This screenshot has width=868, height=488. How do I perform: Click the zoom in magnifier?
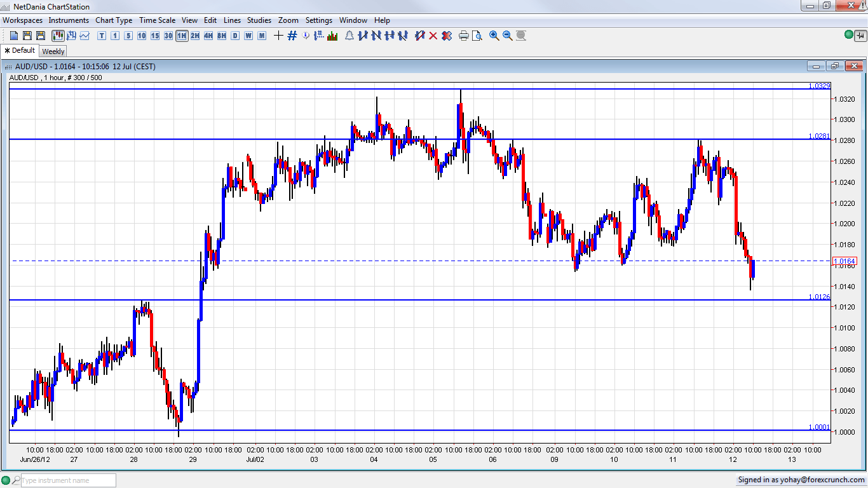coord(494,36)
